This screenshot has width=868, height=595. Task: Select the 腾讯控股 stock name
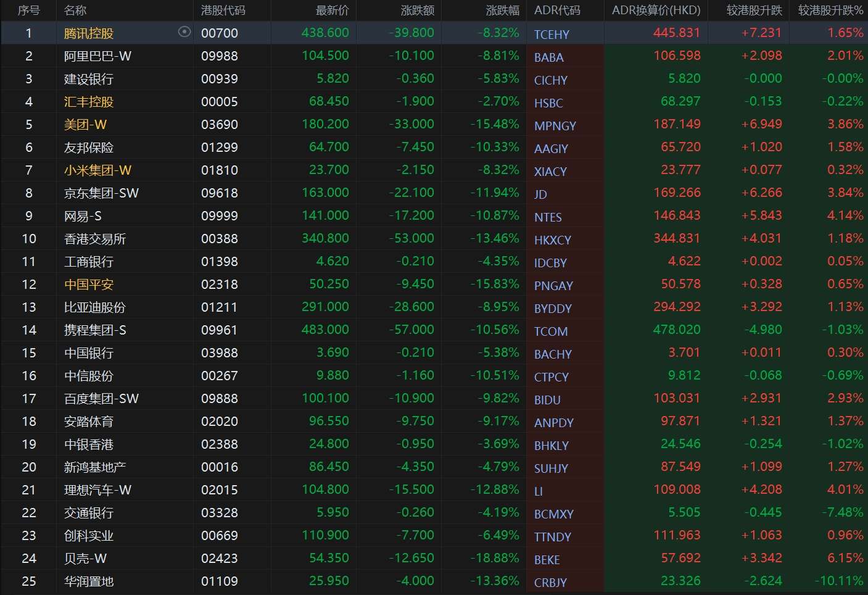pos(89,33)
